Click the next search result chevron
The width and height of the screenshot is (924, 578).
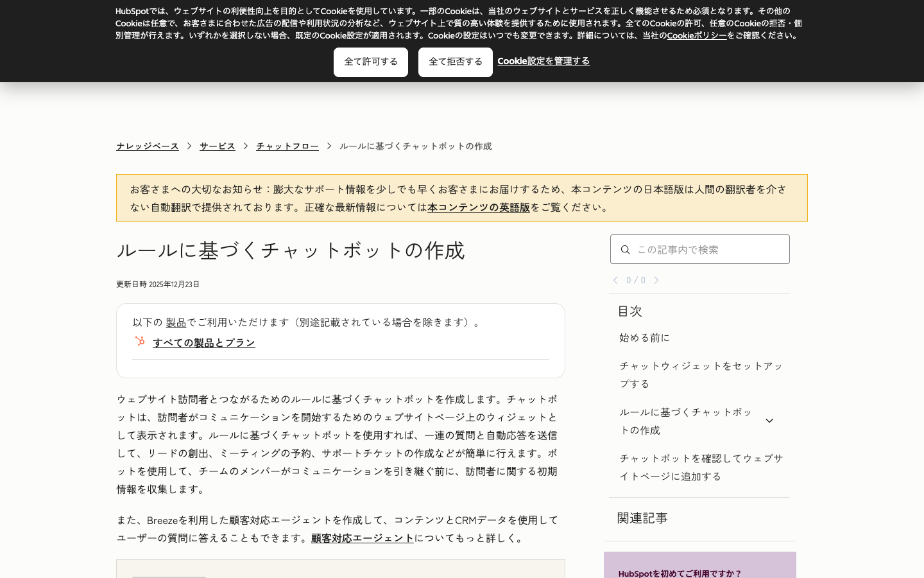click(x=656, y=280)
